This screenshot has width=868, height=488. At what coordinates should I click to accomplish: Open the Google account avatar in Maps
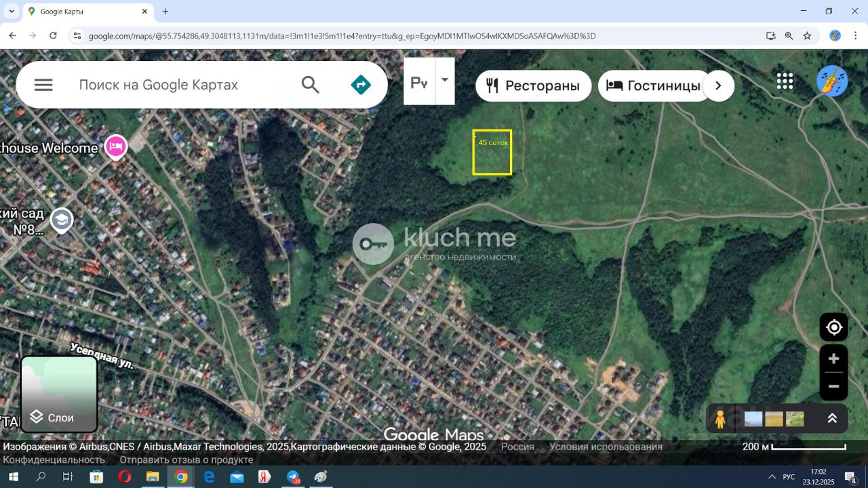click(832, 81)
